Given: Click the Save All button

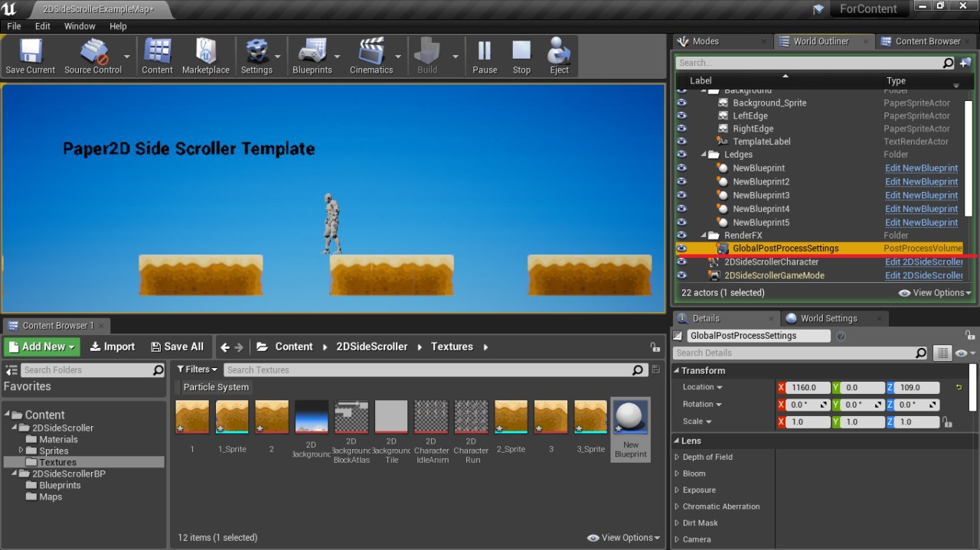Looking at the screenshot, I should click(x=177, y=347).
